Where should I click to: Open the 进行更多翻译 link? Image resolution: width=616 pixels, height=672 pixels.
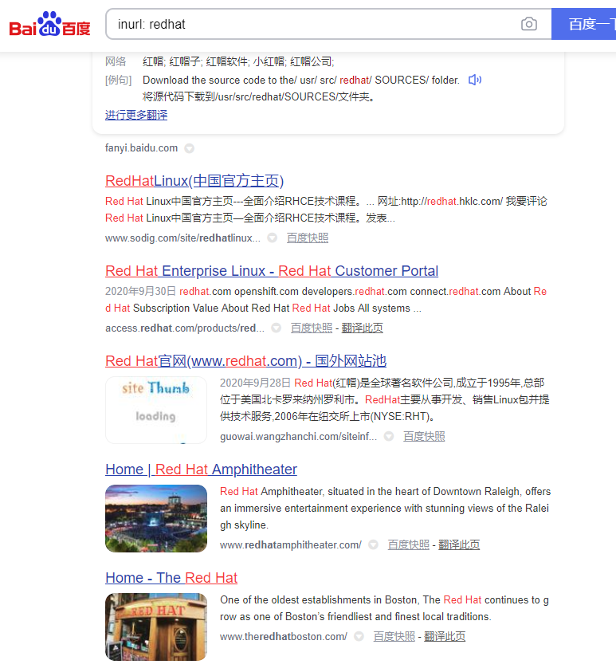[136, 115]
